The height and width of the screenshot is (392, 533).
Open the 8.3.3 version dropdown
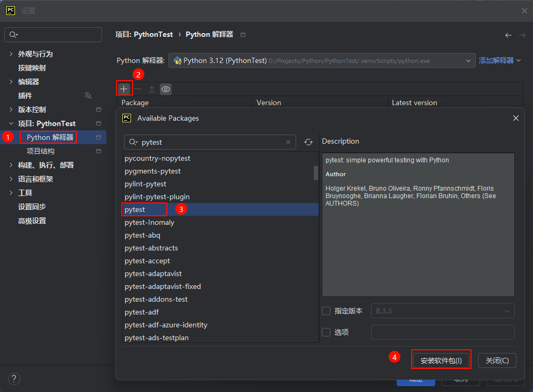[443, 311]
